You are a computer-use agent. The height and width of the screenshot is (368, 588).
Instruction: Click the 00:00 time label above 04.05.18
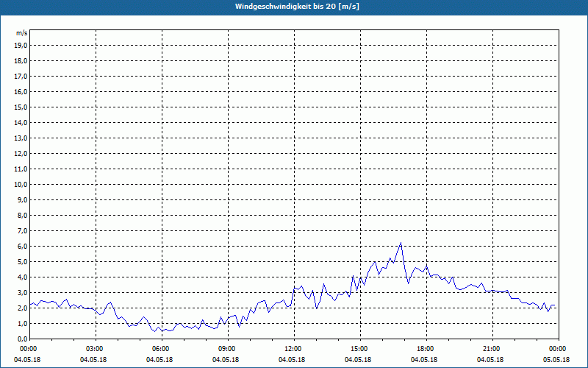tap(27, 349)
